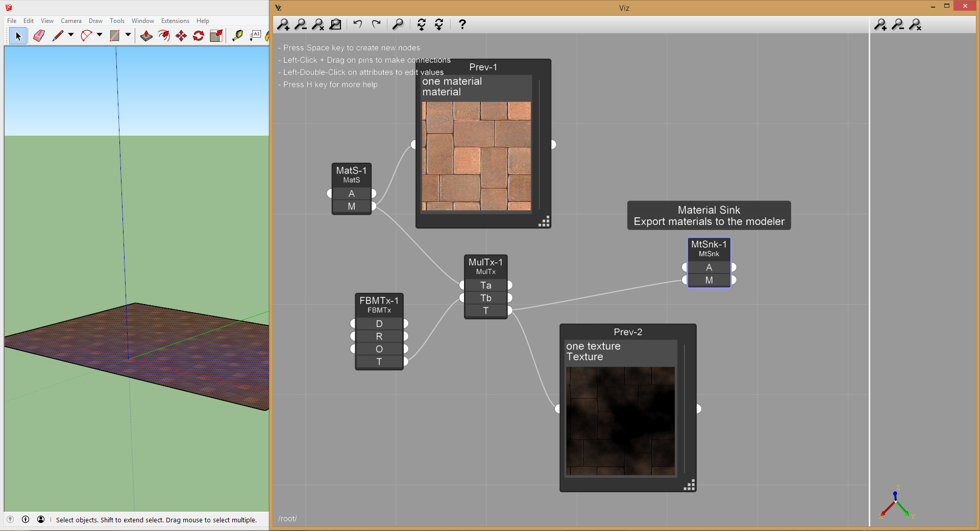Click the question mark help icon

[462, 24]
